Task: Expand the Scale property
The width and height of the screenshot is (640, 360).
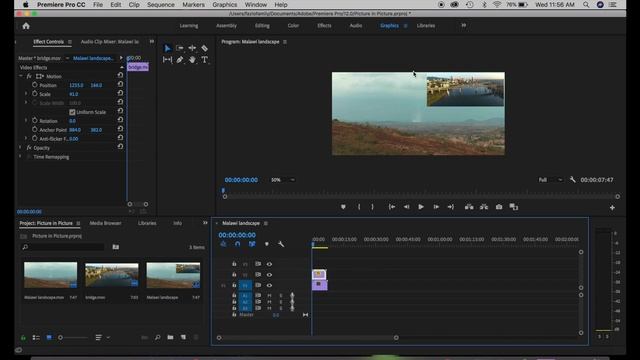Action: (26, 94)
